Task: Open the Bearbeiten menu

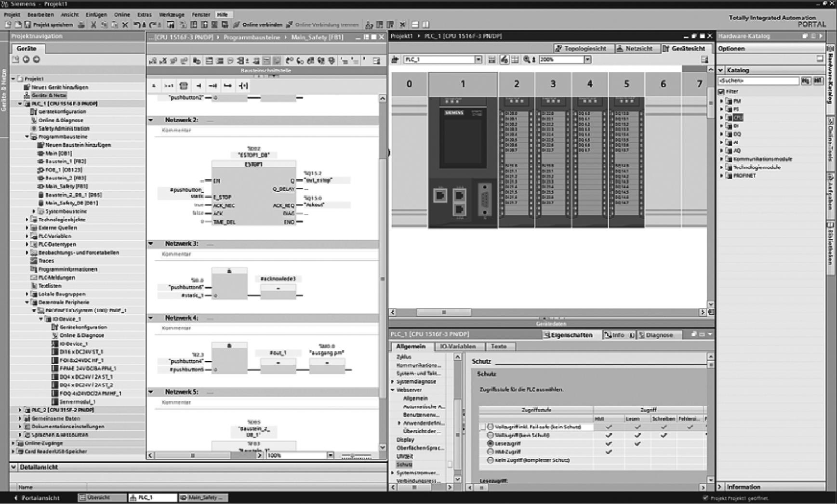Action: point(40,15)
